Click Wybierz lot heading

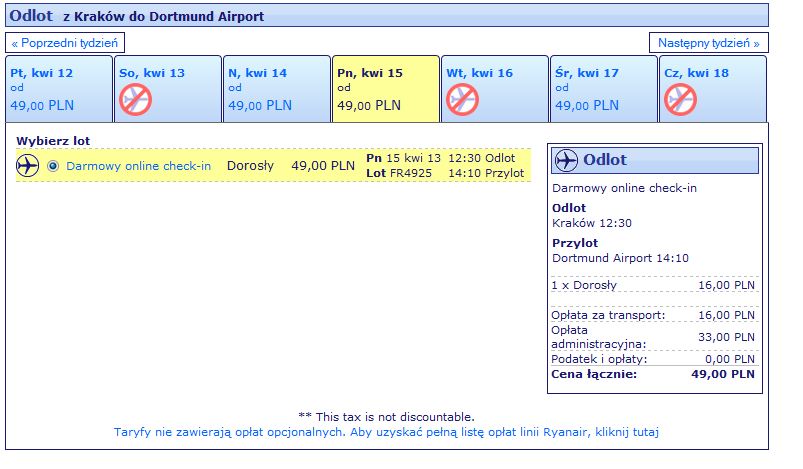coord(53,141)
